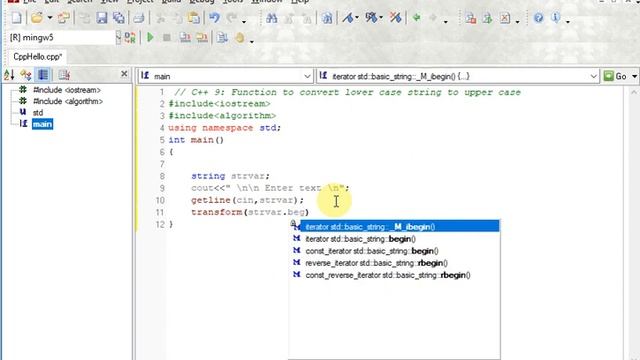The image size is (640, 360).
Task: Click the Go button
Action: (x=616, y=76)
